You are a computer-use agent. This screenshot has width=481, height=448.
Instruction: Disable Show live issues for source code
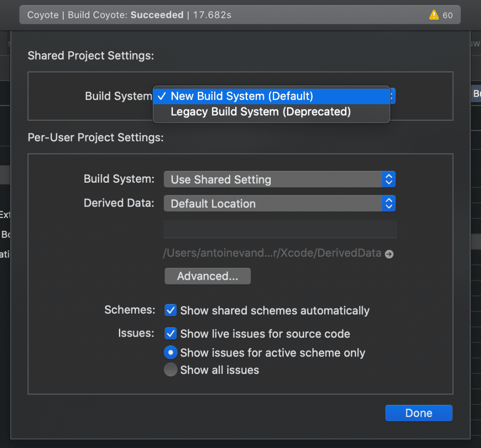[170, 333]
